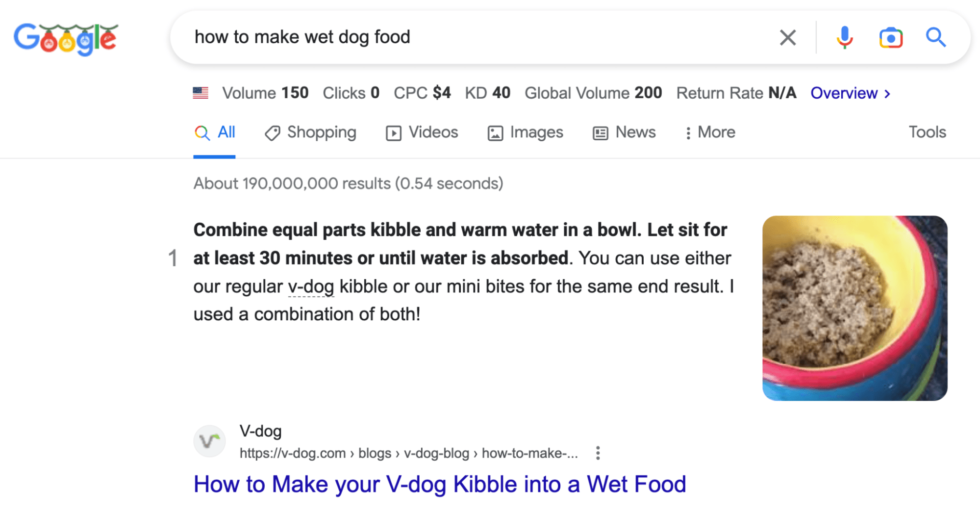980x516 pixels.
Task: Open Tools for search filtering
Action: (927, 132)
